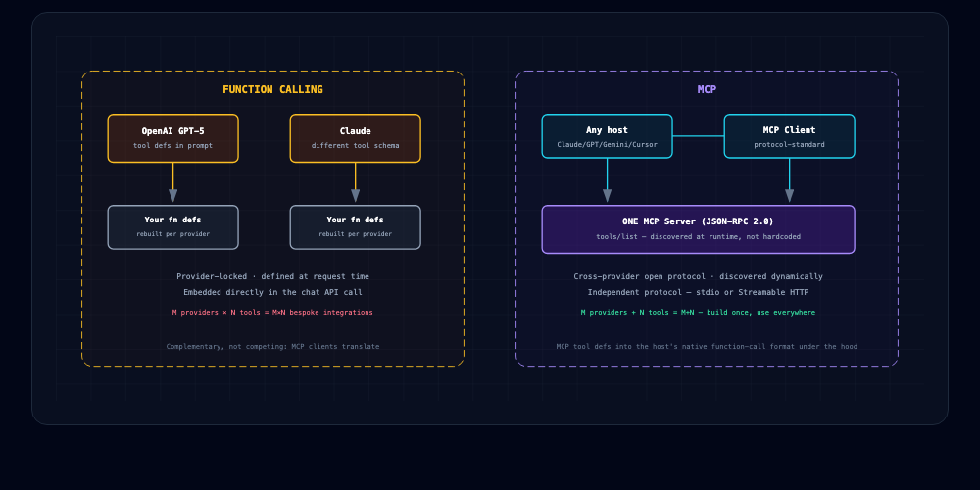
Task: Click 'native function-call format under the hood' footnote
Action: coord(707,346)
